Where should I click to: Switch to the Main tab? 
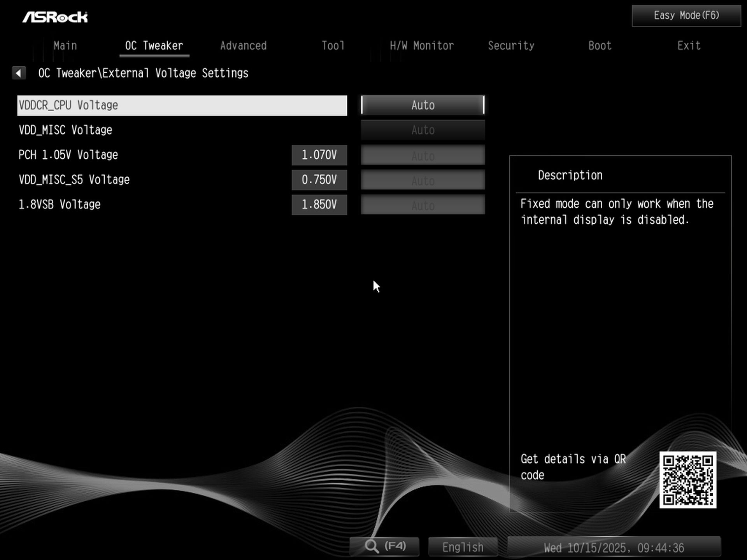(65, 46)
